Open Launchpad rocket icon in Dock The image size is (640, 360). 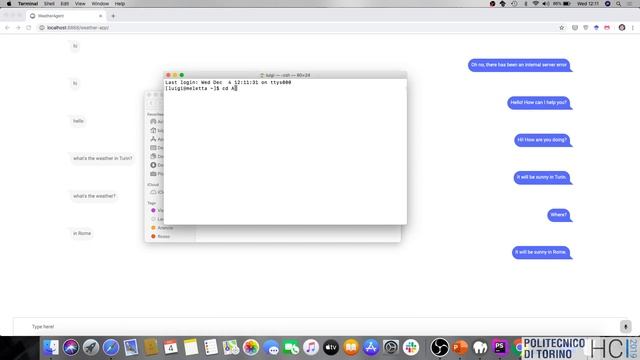(91, 347)
